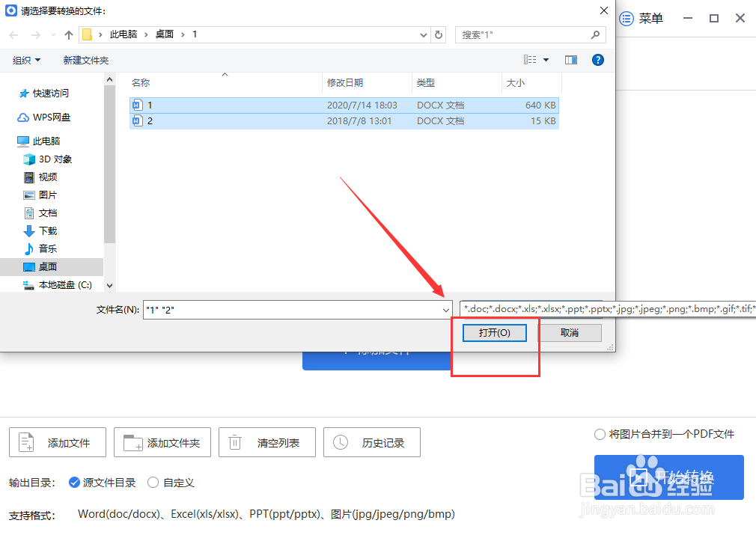Sort by 大小 column header
The height and width of the screenshot is (535, 756).
[531, 83]
